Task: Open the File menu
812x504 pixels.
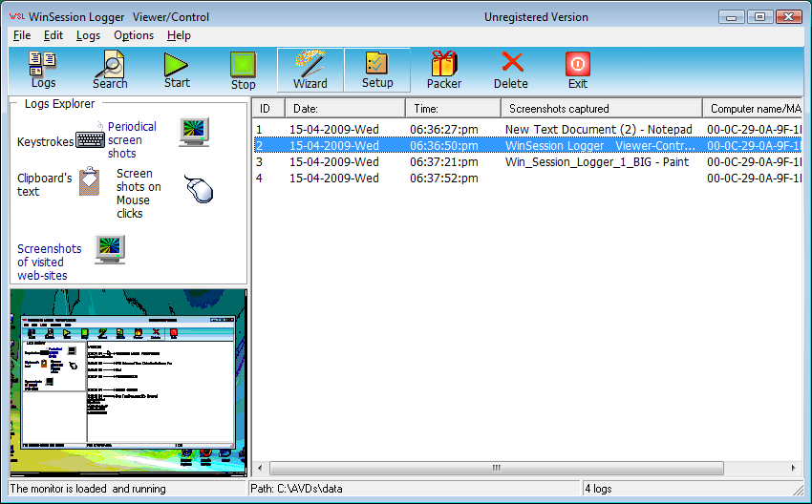Action: click(x=22, y=35)
